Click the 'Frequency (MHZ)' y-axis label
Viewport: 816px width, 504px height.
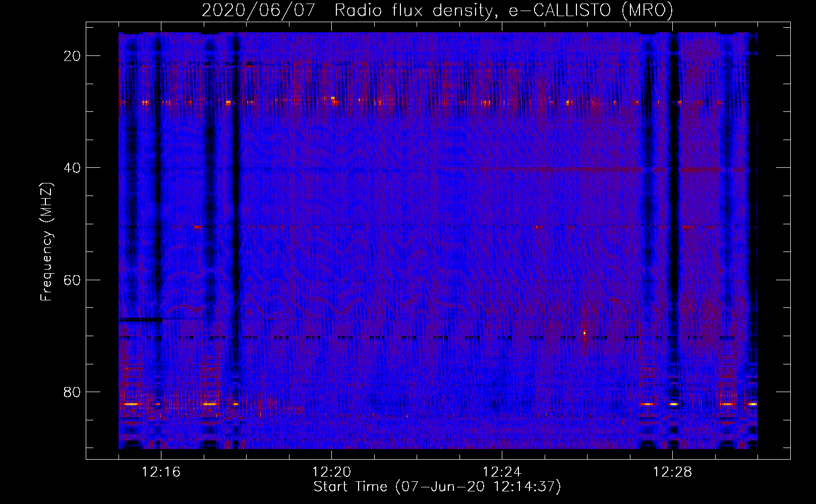pyautogui.click(x=46, y=242)
